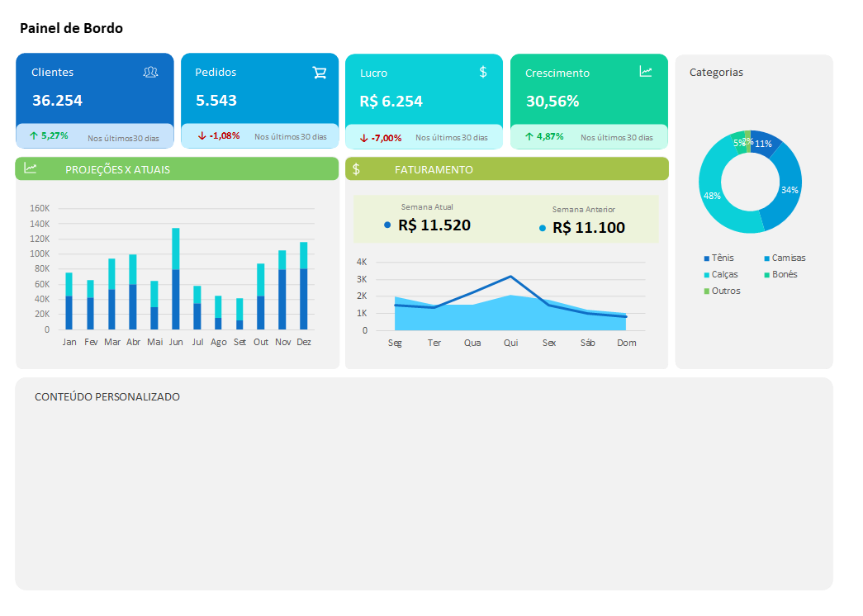The height and width of the screenshot is (616, 863).
Task: Click the shopping cart icon on the Pedidos card
Action: [320, 72]
